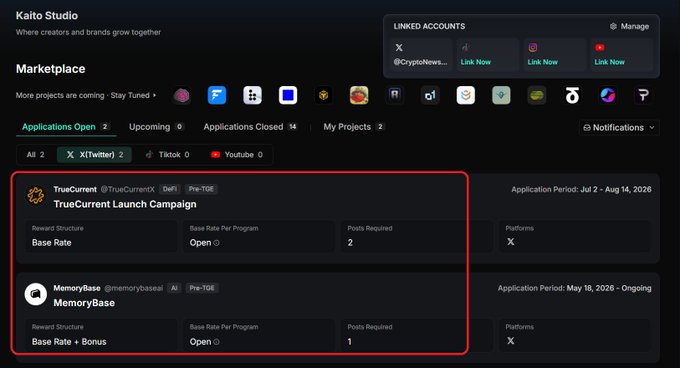The image size is (680, 368).
Task: Open the blue F project icon
Action: click(217, 95)
